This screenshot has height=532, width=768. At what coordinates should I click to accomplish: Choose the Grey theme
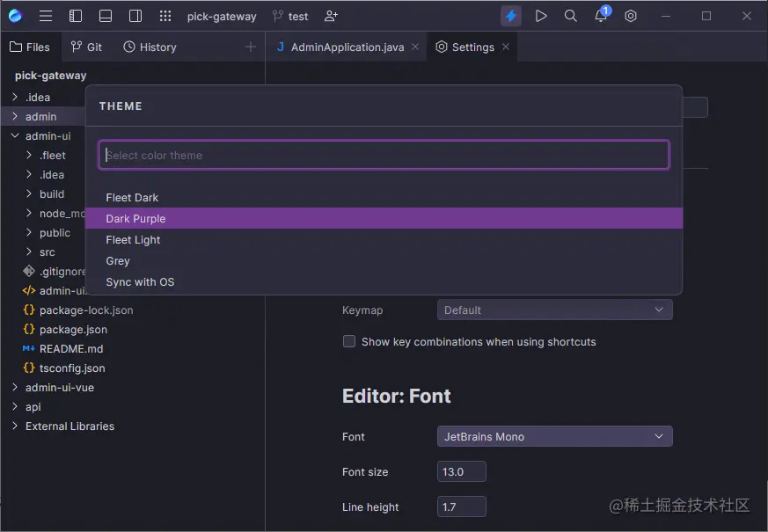pos(384,261)
